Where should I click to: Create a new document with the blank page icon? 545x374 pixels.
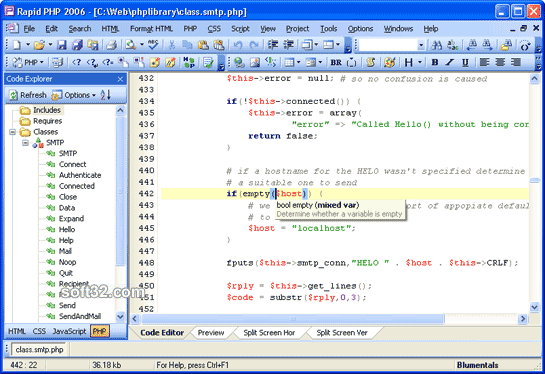click(16, 45)
